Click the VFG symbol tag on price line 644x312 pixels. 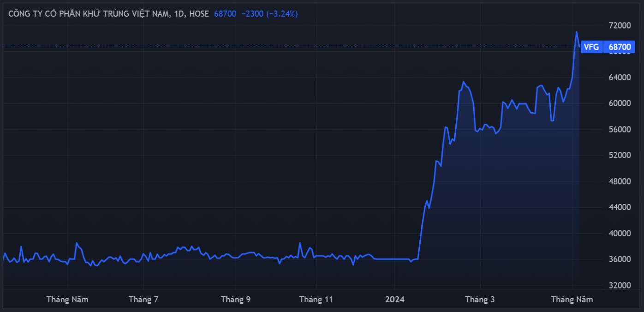591,47
